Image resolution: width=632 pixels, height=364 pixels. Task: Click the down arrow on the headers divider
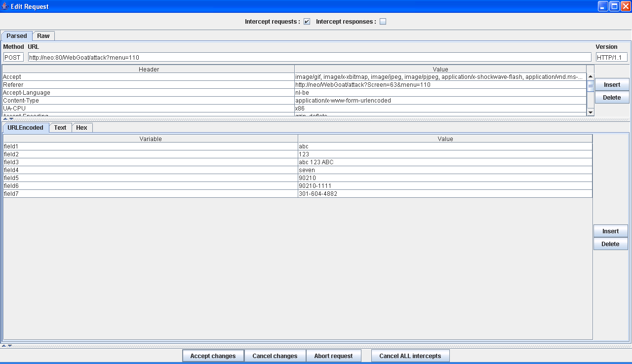pyautogui.click(x=10, y=119)
